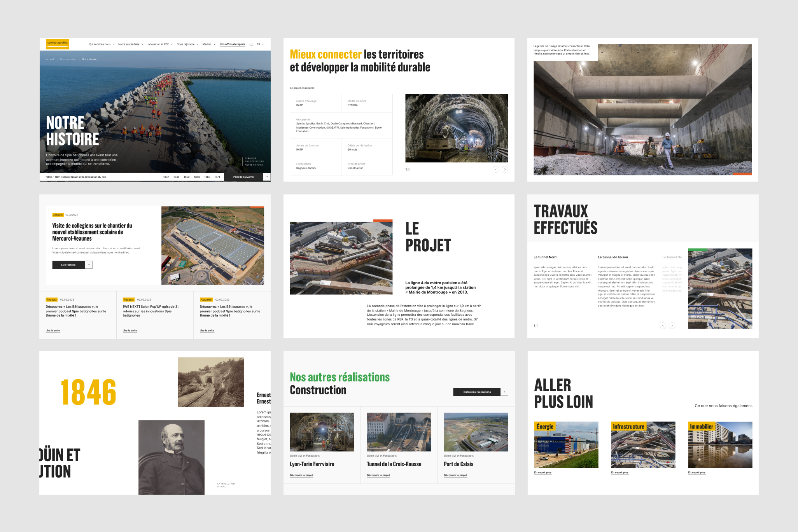
Task: Click the search magnifier icon in header
Action: [251, 44]
